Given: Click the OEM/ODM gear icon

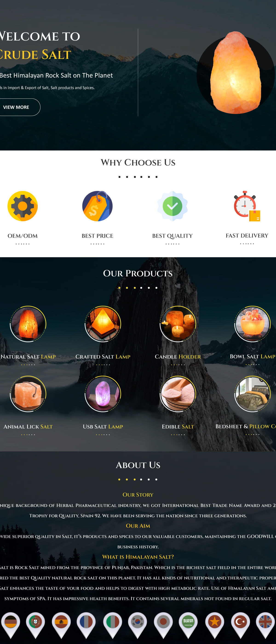Looking at the screenshot, I should click(23, 206).
